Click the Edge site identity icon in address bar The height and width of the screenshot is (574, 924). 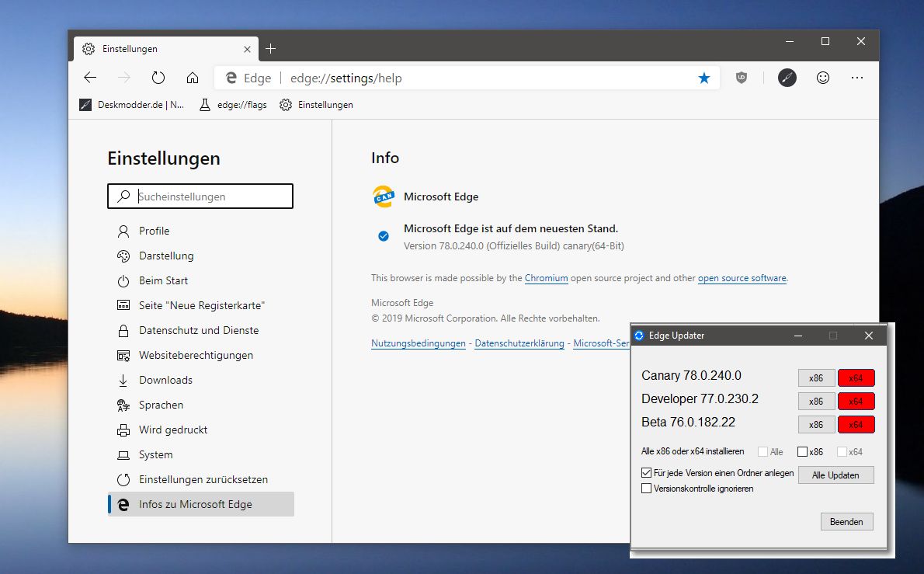coord(231,78)
